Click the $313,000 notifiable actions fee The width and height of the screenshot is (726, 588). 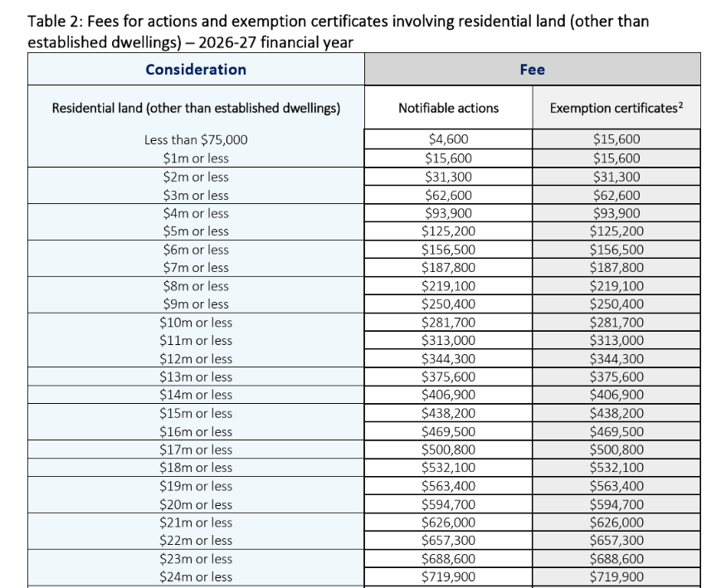pos(448,340)
